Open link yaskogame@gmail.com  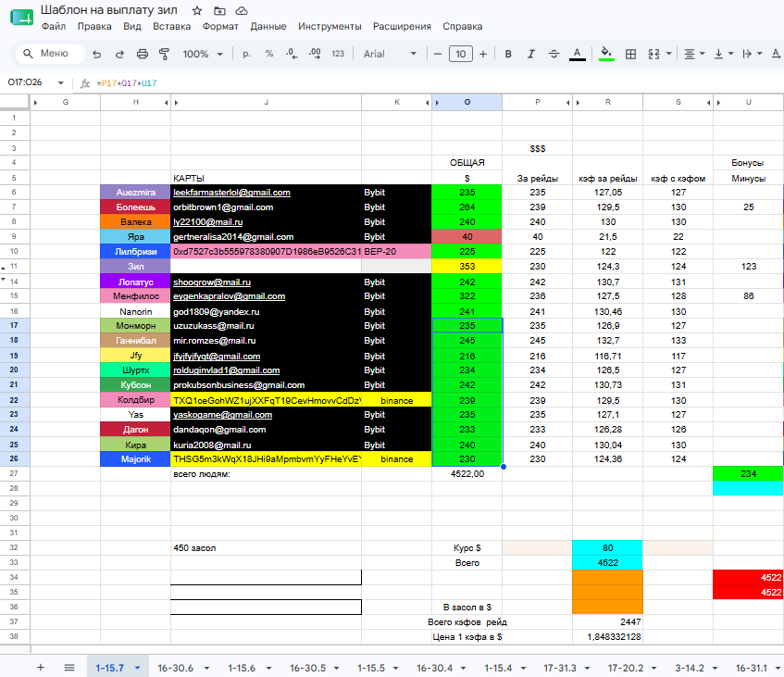[x=222, y=415]
